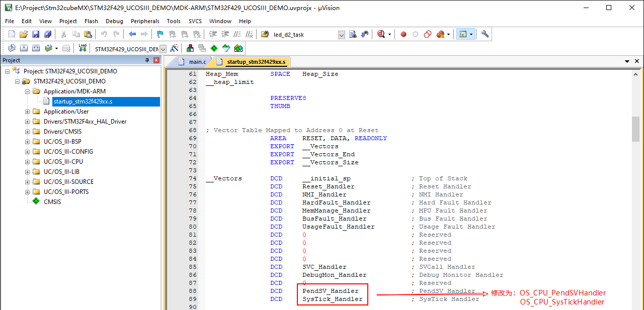
Task: Expand the Application/User folder
Action: tap(28, 112)
